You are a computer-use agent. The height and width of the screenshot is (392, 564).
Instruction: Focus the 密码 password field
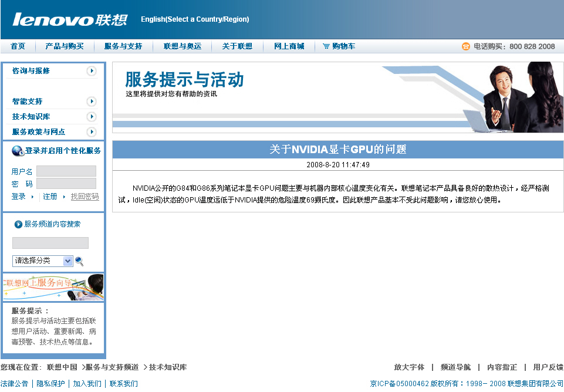[x=66, y=184]
